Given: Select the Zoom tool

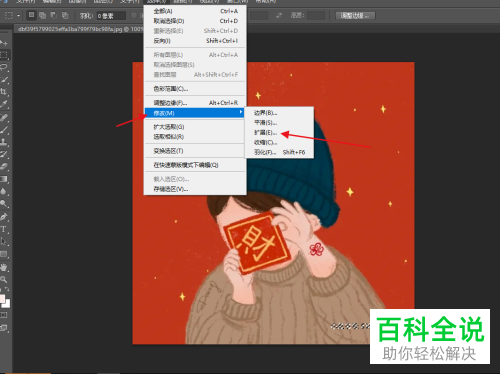Looking at the screenshot, I should pos(4,279).
